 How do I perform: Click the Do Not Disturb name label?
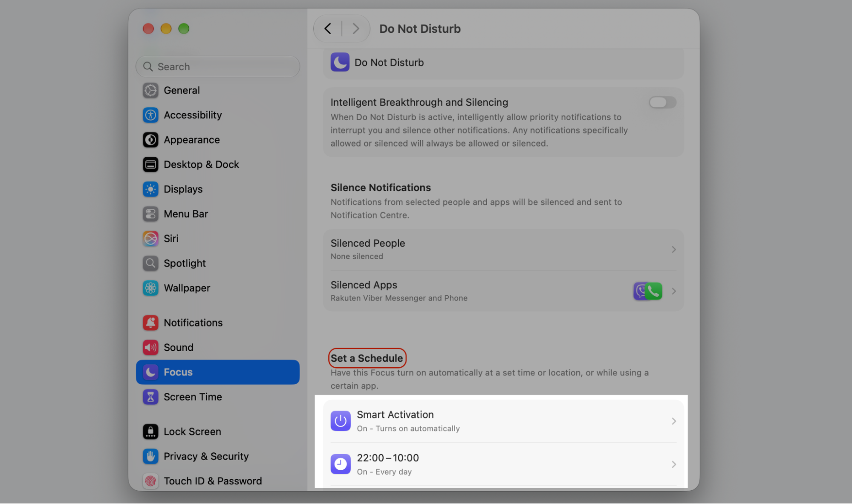coord(389,63)
